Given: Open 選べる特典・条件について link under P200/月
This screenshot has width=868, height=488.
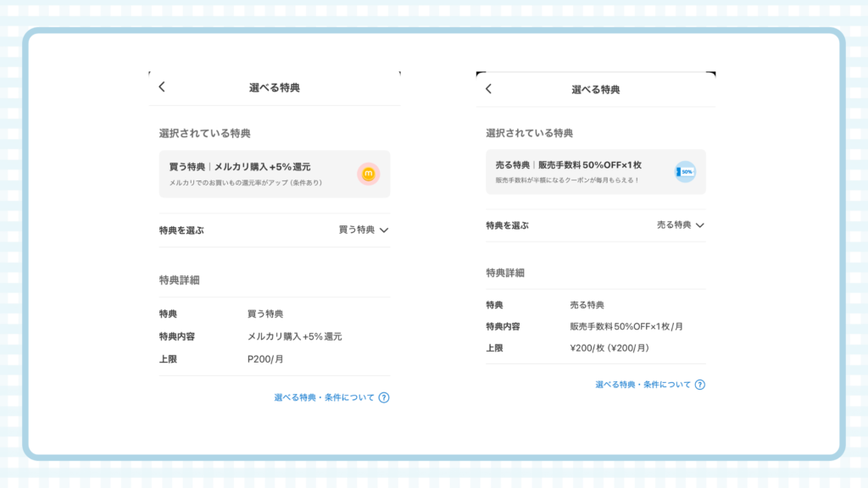Looking at the screenshot, I should click(x=324, y=397).
